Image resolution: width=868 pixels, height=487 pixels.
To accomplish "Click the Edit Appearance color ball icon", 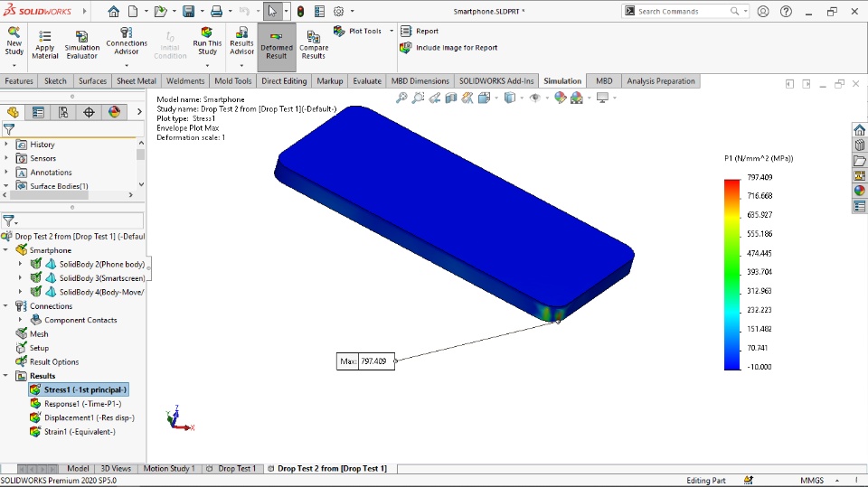I will tap(561, 98).
